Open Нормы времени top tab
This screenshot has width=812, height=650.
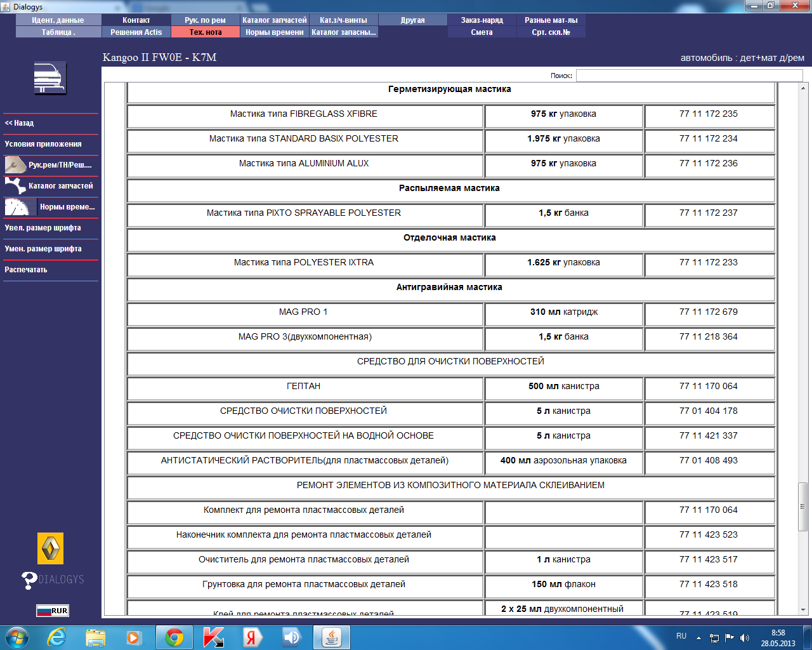[x=275, y=32]
